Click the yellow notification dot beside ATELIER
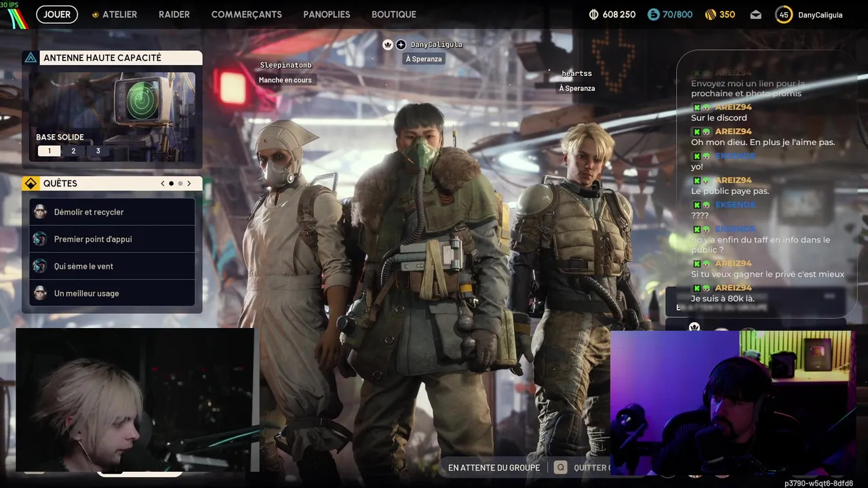Image resolution: width=868 pixels, height=488 pixels. pyautogui.click(x=96, y=14)
